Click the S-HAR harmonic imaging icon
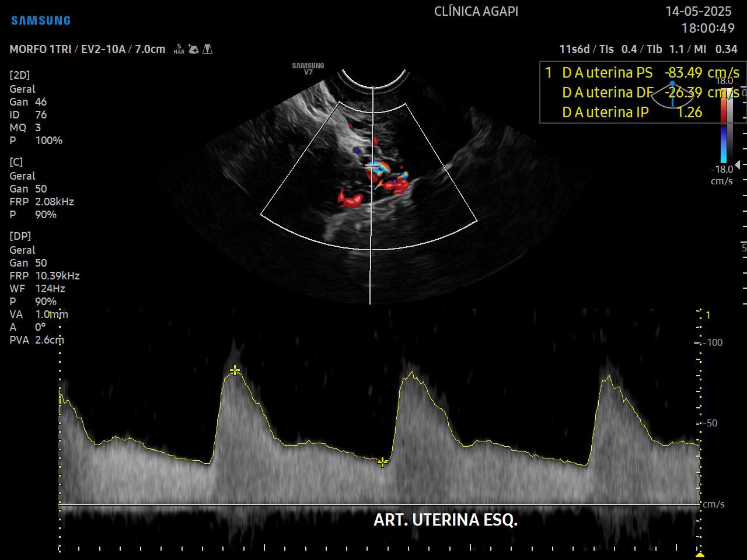The height and width of the screenshot is (560, 747). coord(179,50)
